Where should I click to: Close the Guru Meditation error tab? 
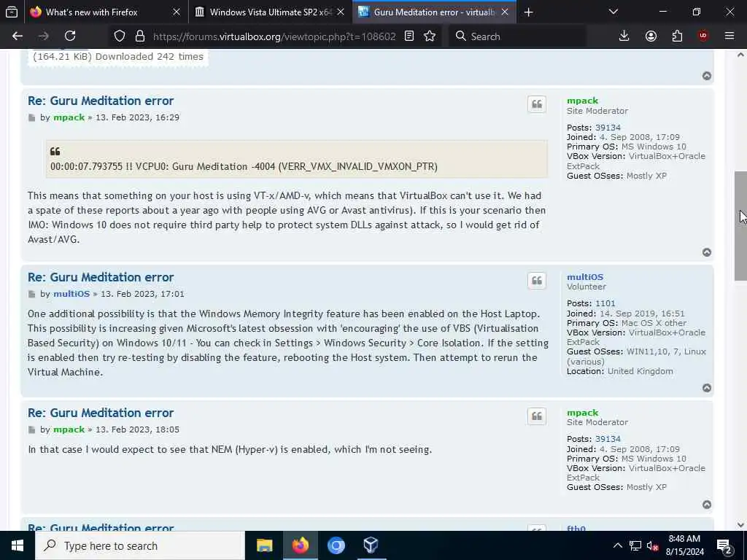505,12
